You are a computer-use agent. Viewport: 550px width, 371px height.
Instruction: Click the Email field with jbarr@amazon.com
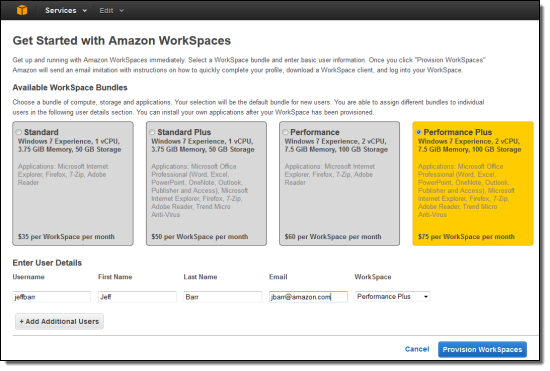pyautogui.click(x=308, y=297)
